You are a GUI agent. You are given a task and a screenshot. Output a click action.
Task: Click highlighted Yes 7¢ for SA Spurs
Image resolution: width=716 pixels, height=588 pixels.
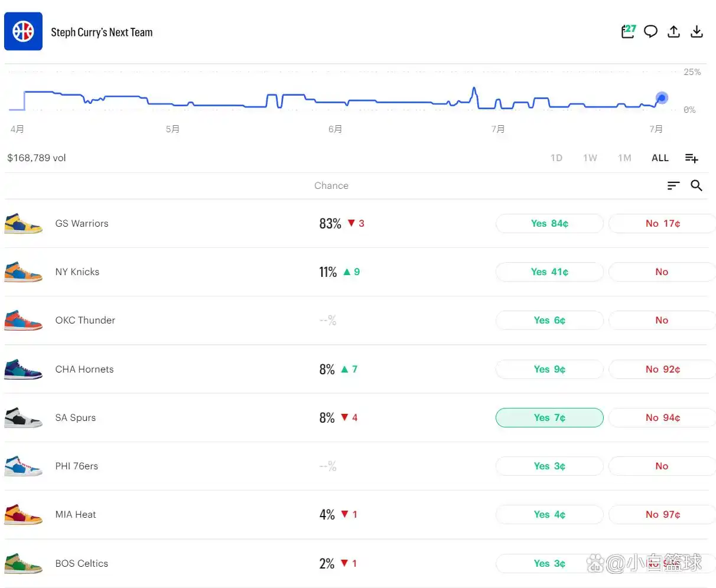(549, 417)
